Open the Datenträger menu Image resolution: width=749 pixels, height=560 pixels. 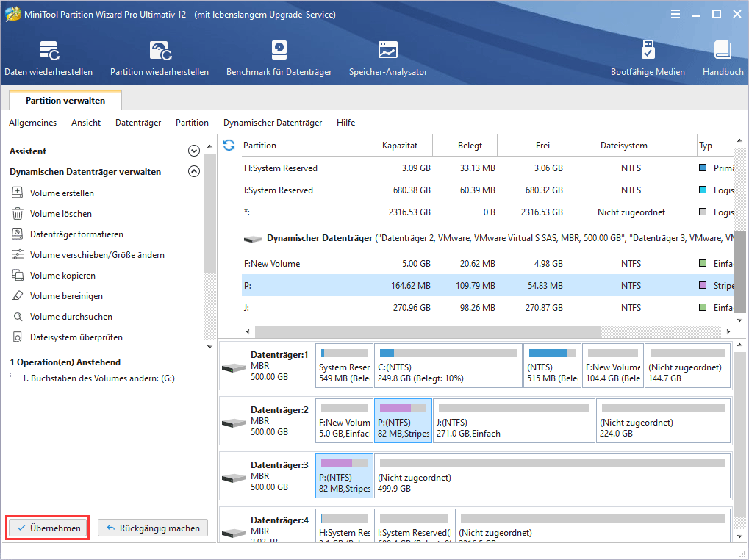pos(138,123)
